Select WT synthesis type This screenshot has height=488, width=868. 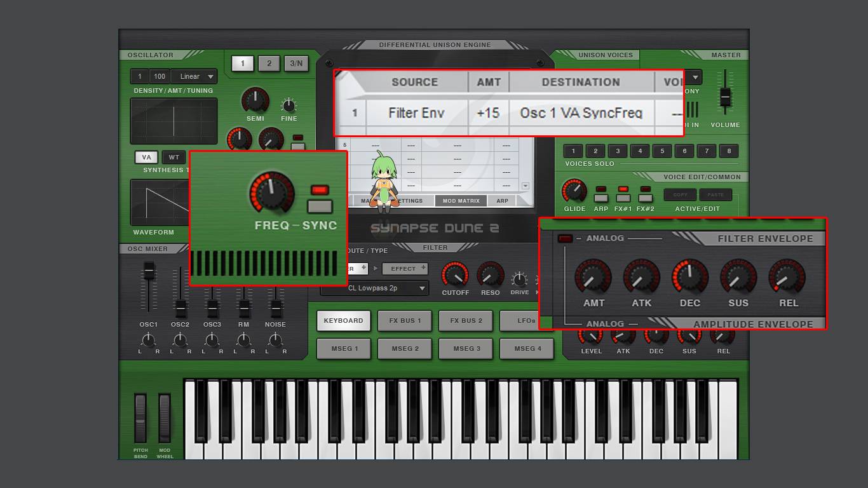pyautogui.click(x=173, y=157)
